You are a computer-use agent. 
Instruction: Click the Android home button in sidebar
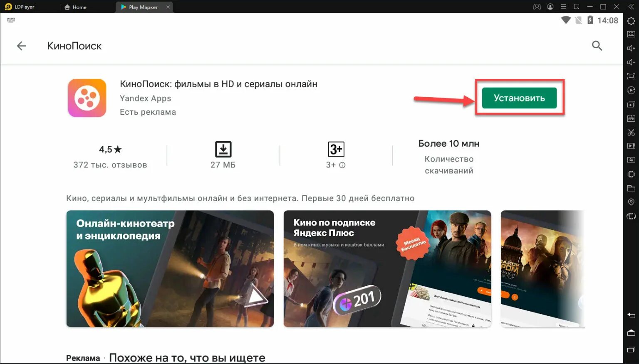click(x=631, y=332)
